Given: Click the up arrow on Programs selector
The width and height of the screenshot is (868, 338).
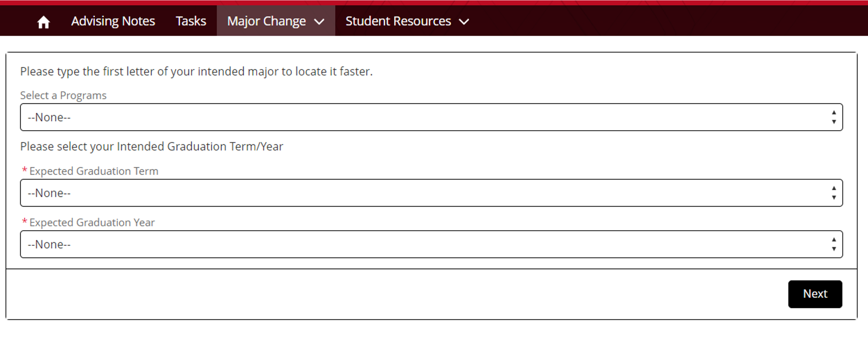Looking at the screenshot, I should point(834,113).
